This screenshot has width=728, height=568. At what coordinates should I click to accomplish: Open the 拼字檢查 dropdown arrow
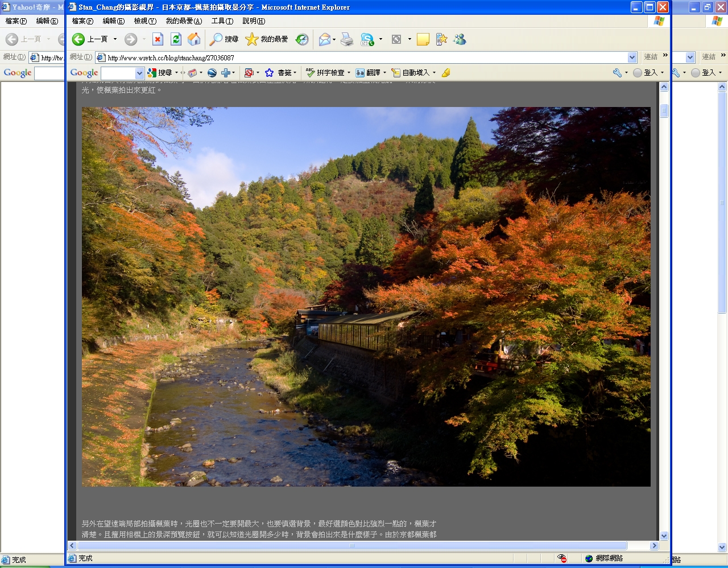click(x=349, y=73)
